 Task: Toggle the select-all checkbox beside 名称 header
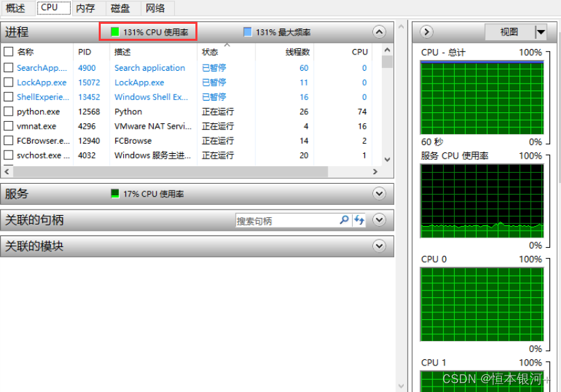click(x=9, y=52)
